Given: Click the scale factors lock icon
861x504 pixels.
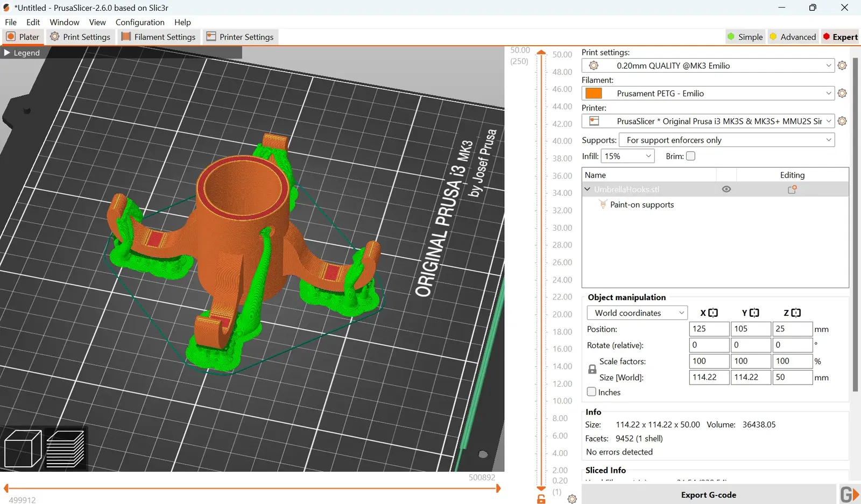Looking at the screenshot, I should pyautogui.click(x=592, y=370).
